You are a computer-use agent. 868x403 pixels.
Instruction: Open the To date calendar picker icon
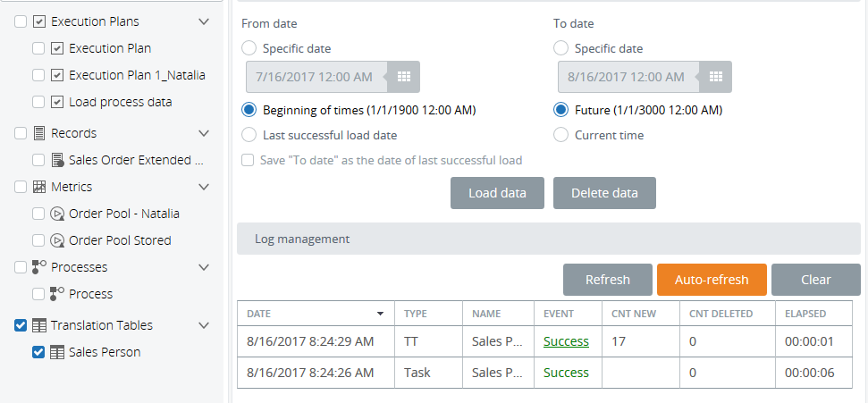(715, 77)
